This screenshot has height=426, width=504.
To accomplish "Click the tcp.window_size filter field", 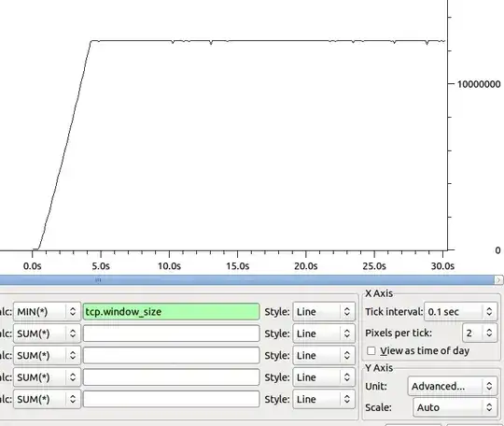I will tap(172, 311).
